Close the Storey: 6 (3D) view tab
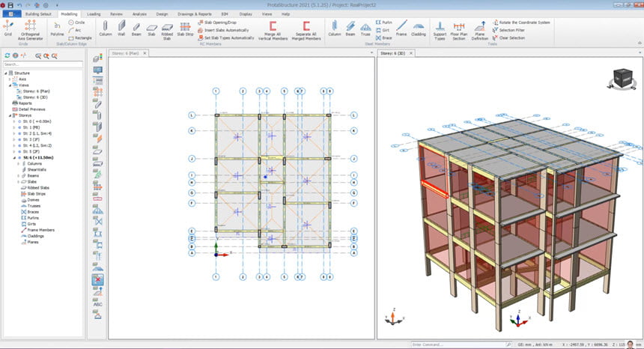Screen dimensions: 644x349 [410, 53]
